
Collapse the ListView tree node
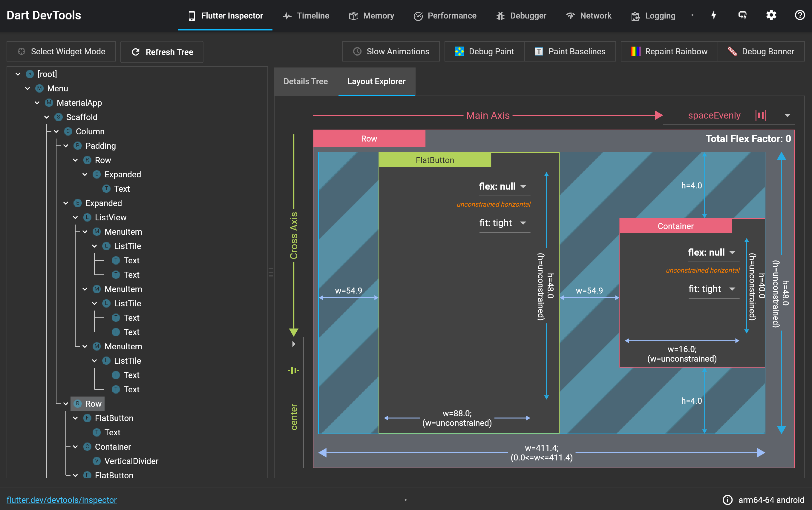point(75,217)
